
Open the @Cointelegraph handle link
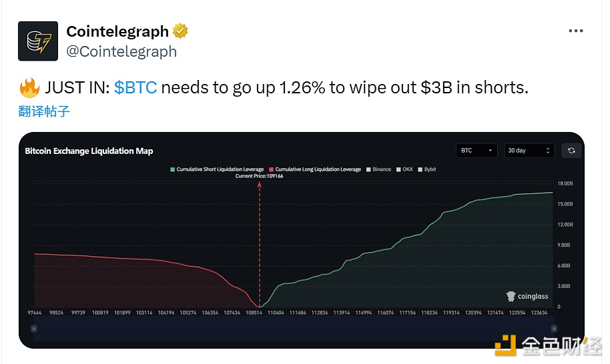121,51
